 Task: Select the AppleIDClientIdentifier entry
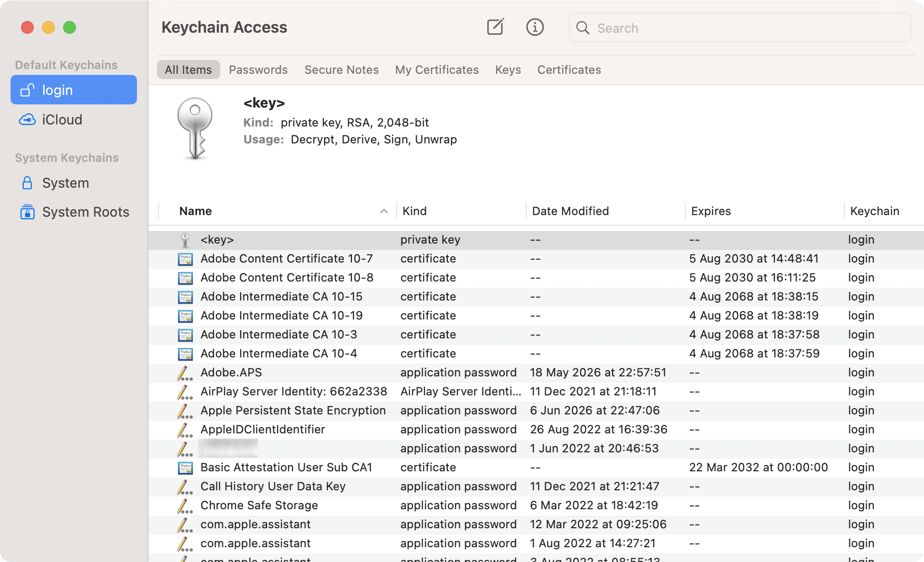(536, 430)
